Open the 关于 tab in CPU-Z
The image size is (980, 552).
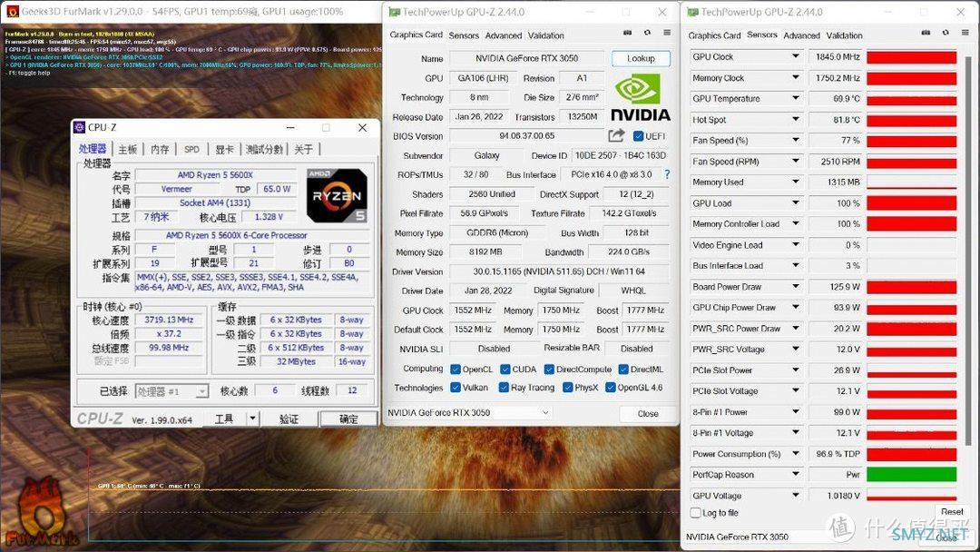click(x=304, y=150)
